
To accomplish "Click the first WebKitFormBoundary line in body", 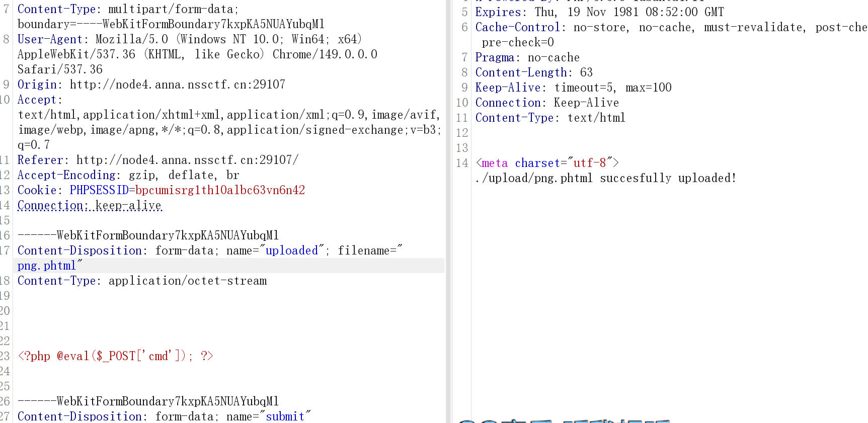I will click(148, 235).
